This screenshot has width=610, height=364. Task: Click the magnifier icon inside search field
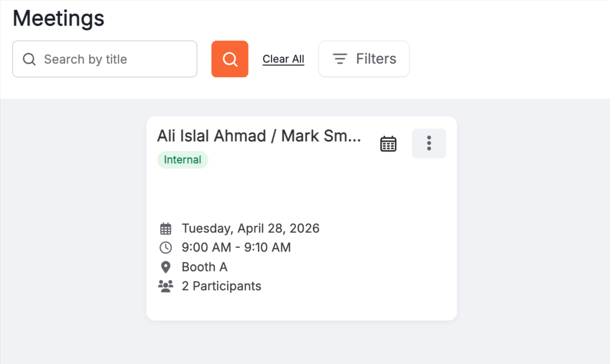pos(29,59)
